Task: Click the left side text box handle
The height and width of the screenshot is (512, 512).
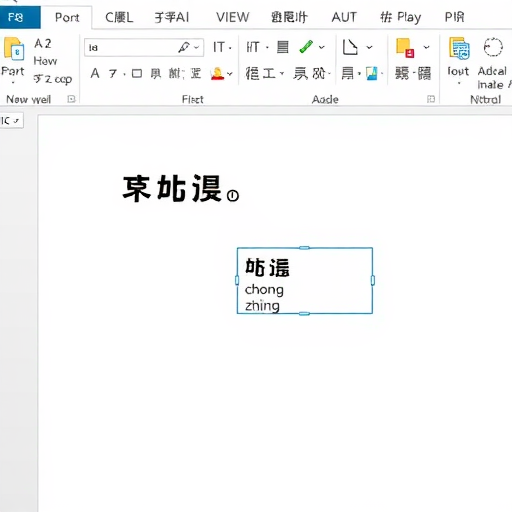Action: [x=237, y=280]
